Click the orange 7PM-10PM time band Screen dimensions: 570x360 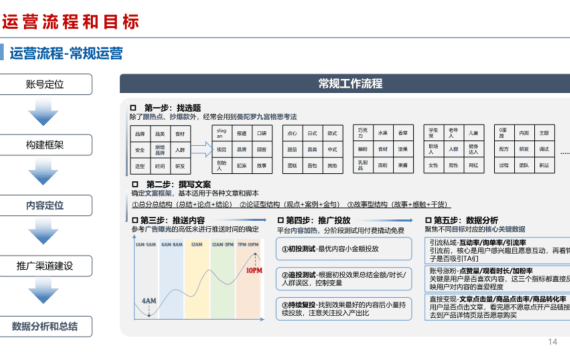(248, 279)
